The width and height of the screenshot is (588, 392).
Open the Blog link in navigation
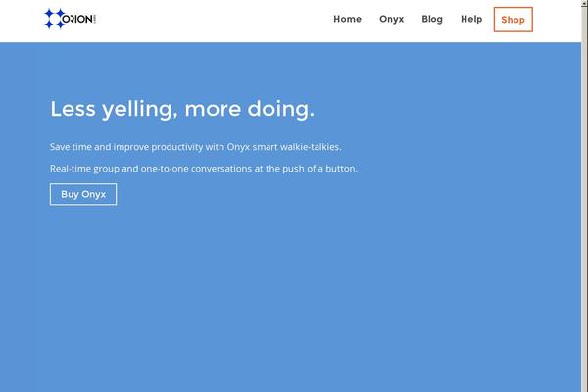tap(432, 20)
